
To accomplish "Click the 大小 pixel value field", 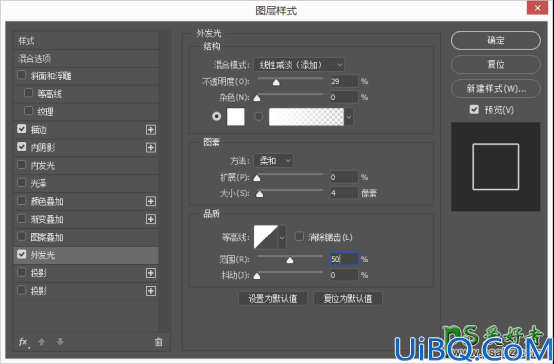I will pyautogui.click(x=344, y=193).
